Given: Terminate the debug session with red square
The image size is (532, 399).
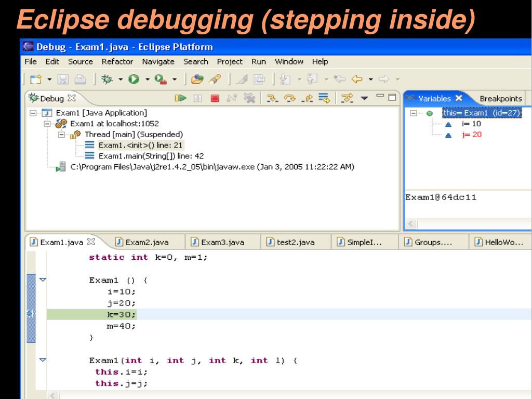Looking at the screenshot, I should (215, 98).
